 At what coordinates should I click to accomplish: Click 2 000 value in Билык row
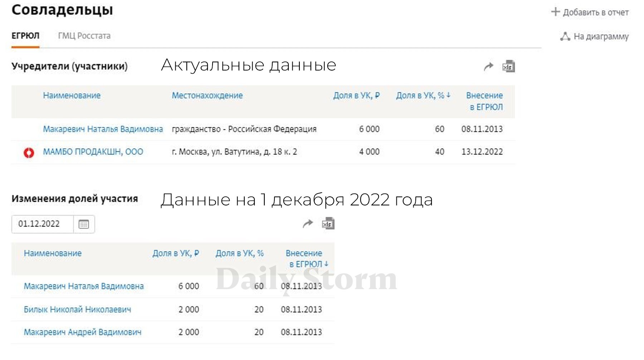[189, 310]
